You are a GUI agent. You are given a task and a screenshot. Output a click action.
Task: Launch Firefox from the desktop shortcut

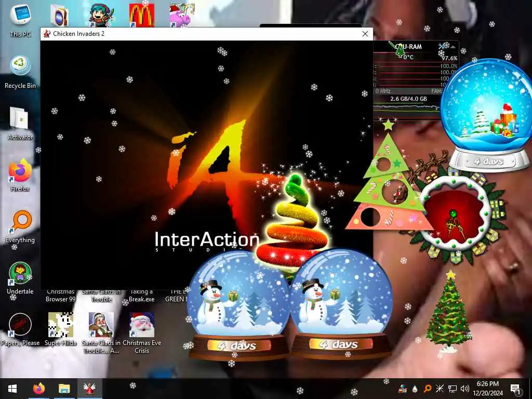coord(20,175)
